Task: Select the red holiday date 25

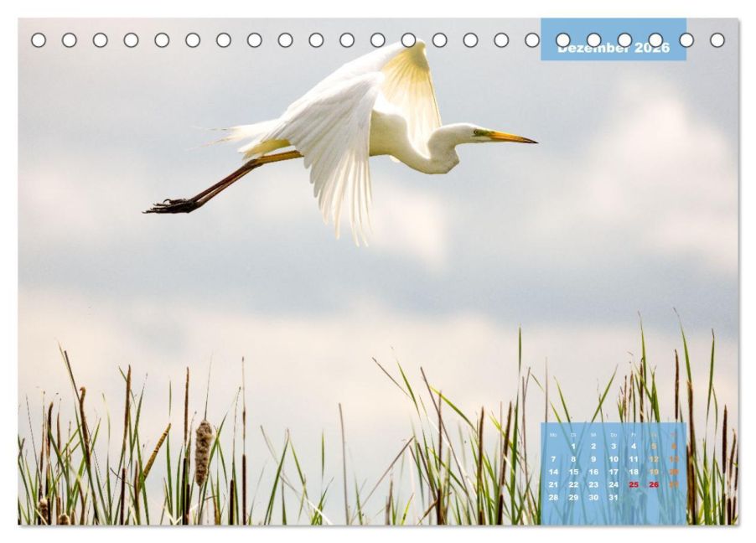Action: click(634, 484)
